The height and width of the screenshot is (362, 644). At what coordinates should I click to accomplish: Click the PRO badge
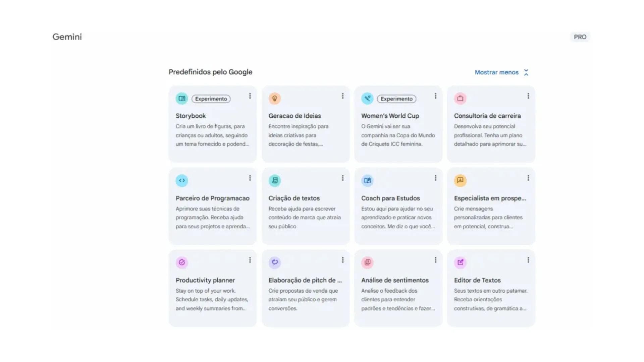point(580,37)
